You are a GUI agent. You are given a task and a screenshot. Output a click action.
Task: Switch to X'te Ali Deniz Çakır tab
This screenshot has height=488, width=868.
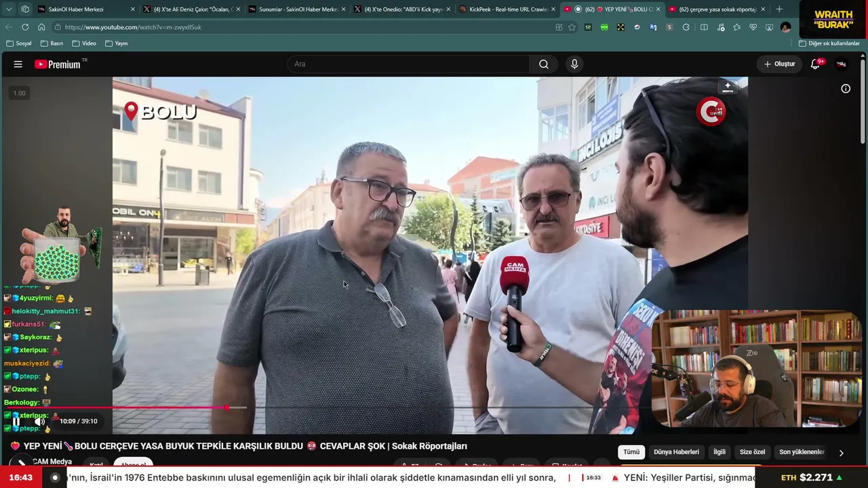191,9
